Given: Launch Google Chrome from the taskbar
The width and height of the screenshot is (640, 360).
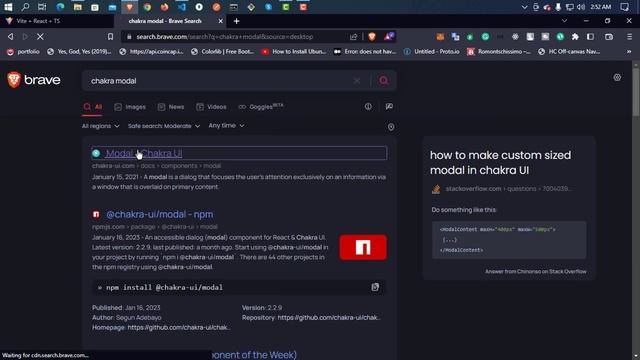Looking at the screenshot, I should [x=147, y=7].
